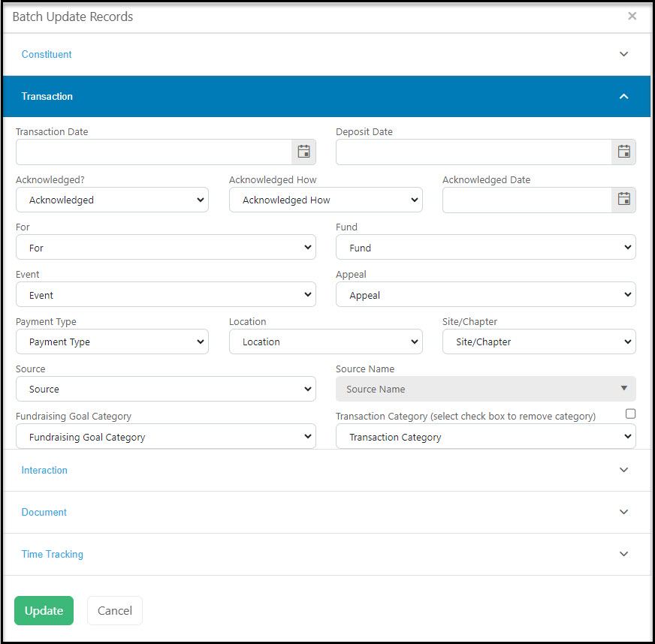Screen dimensions: 655x644
Task: Close the Batch Update Records dialog
Action: tap(632, 17)
